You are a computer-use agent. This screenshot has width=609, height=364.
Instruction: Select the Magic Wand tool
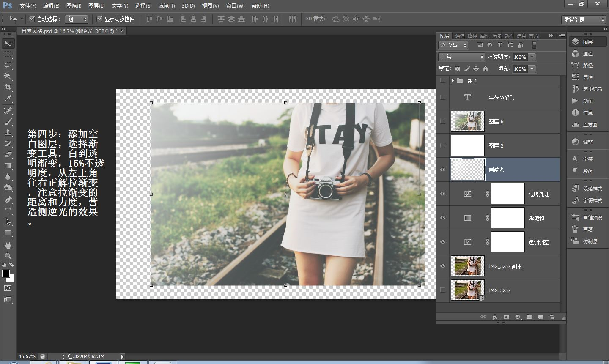8,77
